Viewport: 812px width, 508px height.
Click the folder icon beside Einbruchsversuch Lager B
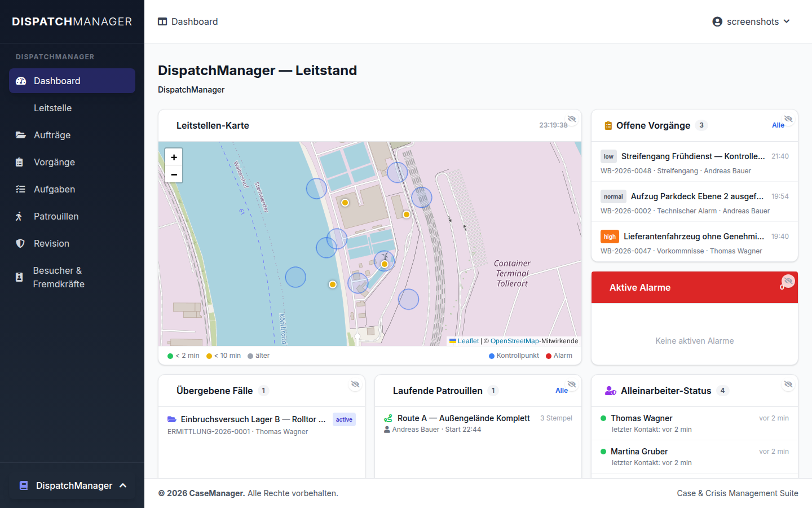(172, 419)
